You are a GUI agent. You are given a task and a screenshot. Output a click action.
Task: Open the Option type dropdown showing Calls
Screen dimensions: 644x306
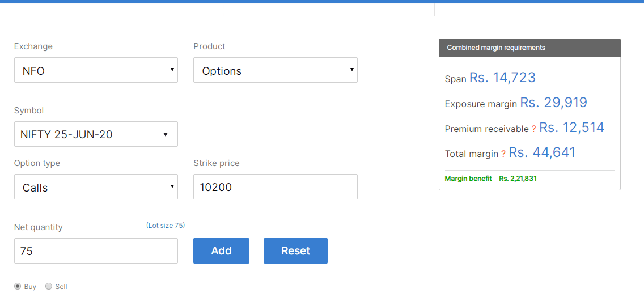click(96, 187)
